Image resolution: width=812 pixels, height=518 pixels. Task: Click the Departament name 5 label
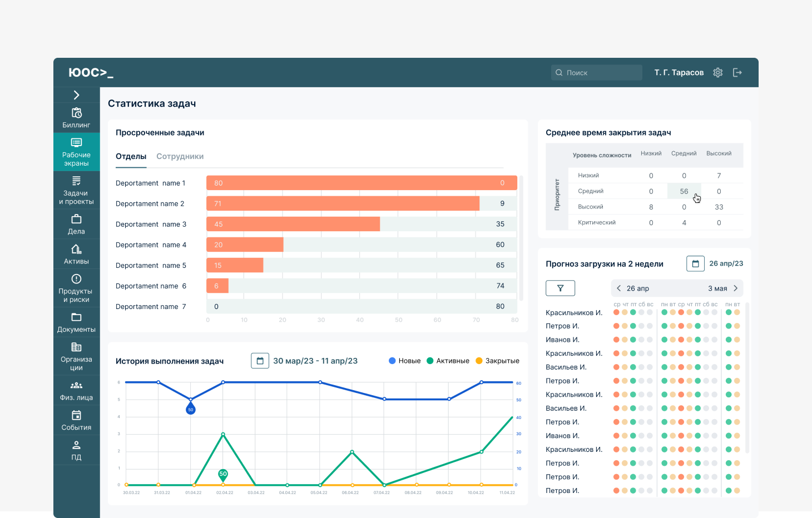[x=151, y=266]
